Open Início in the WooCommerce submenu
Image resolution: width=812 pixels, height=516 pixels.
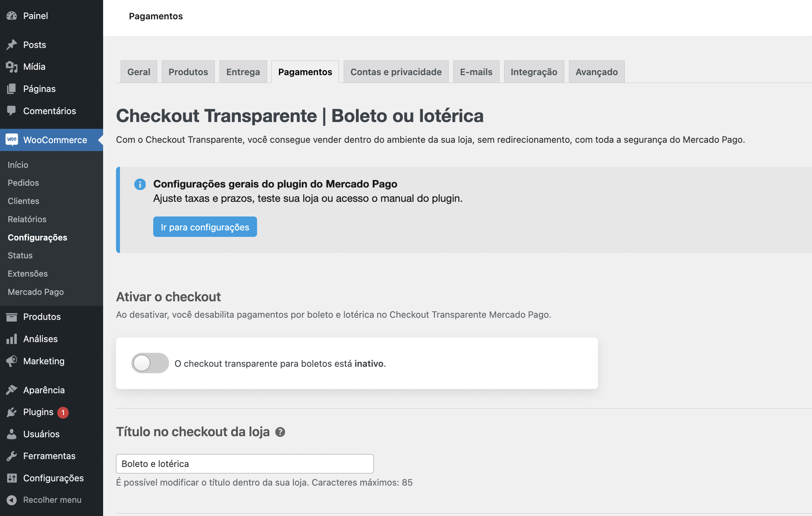(x=18, y=165)
